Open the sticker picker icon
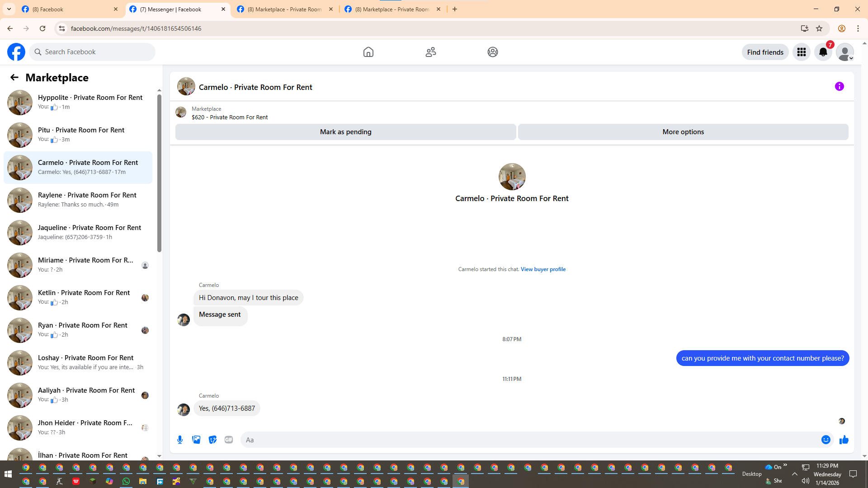868x488 pixels. pyautogui.click(x=212, y=440)
